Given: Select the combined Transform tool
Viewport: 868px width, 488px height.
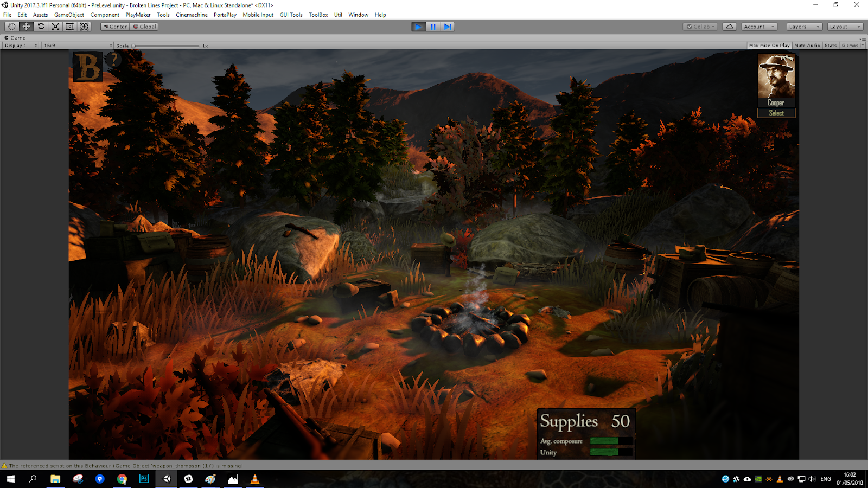Looking at the screenshot, I should pyautogui.click(x=85, y=27).
